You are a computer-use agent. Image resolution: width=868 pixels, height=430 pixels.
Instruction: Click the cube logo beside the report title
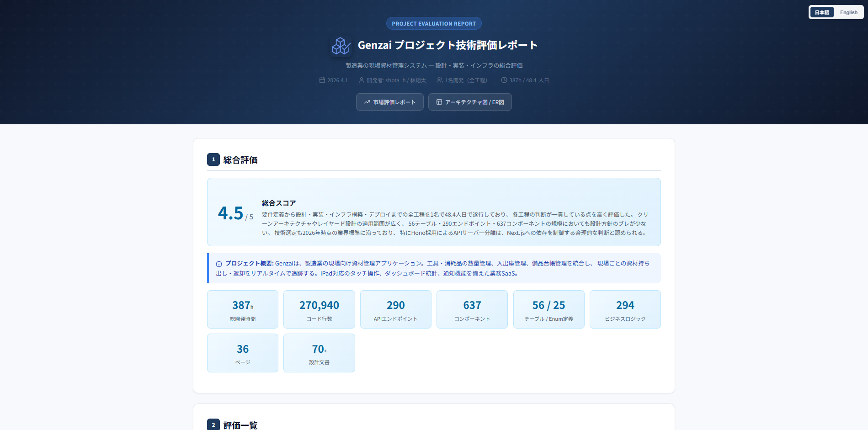(x=341, y=46)
